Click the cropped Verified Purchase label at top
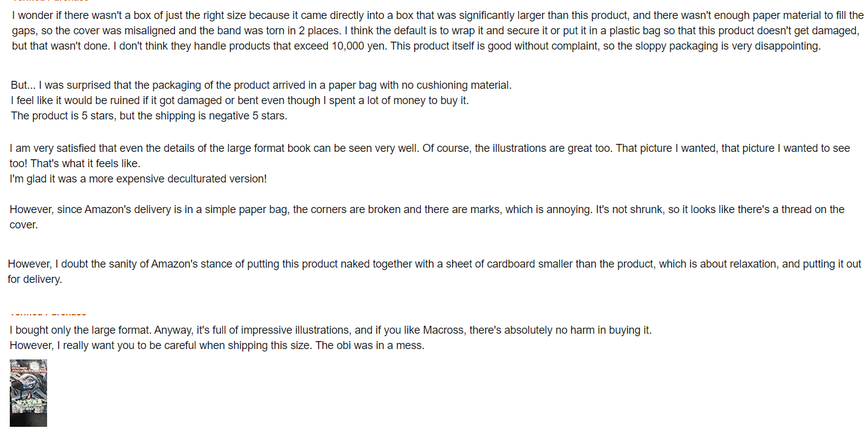This screenshot has height=436, width=868. 50,1
